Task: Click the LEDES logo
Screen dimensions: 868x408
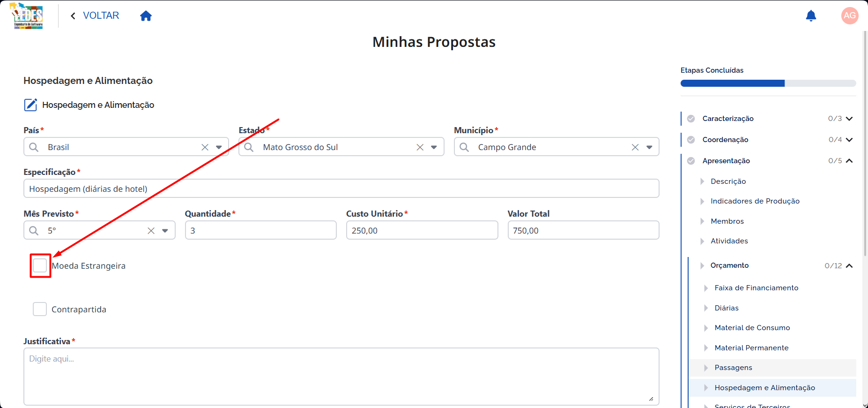Action: pyautogui.click(x=28, y=16)
